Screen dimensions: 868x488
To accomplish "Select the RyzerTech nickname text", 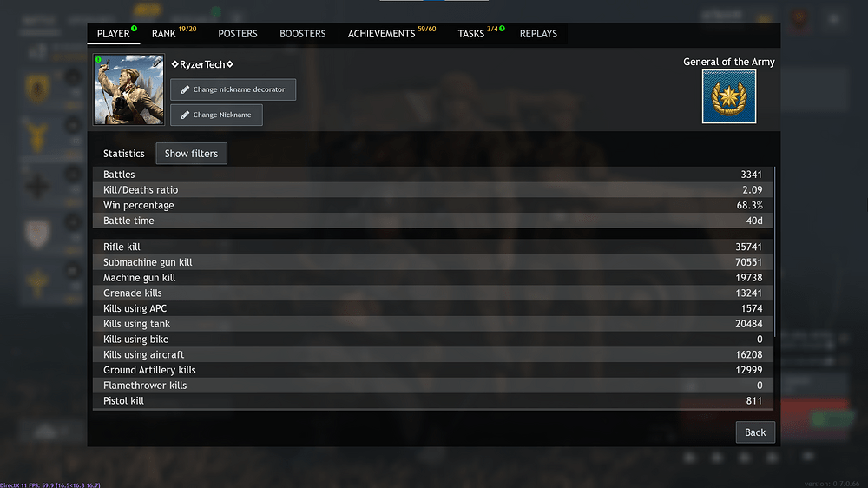I will (202, 64).
